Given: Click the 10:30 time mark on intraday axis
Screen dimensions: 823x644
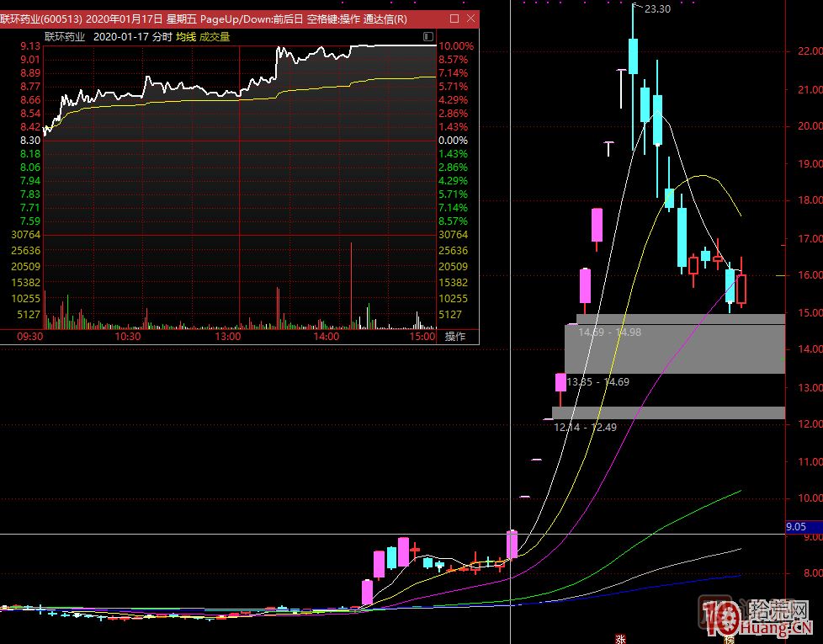Looking at the screenshot, I should [128, 336].
